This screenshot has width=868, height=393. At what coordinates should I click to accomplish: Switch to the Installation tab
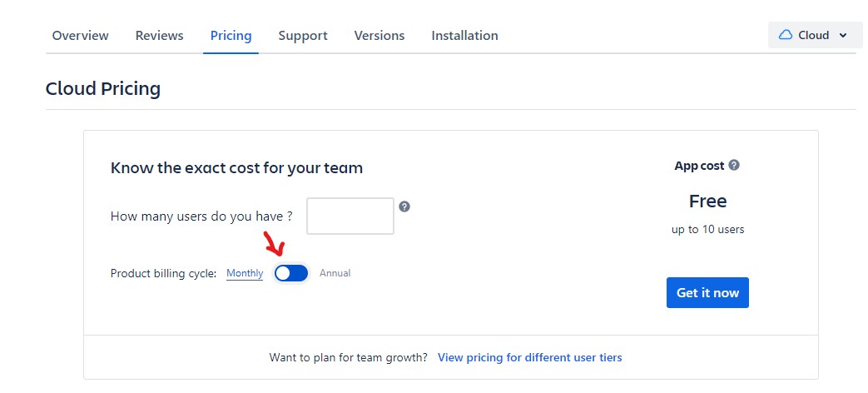click(464, 36)
